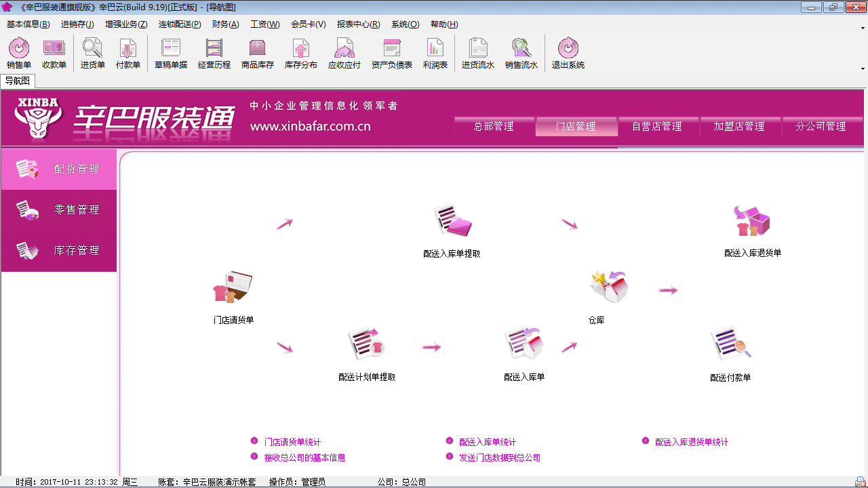Select 零售管理 in the sidebar
This screenshot has width=868, height=488.
[x=59, y=210]
